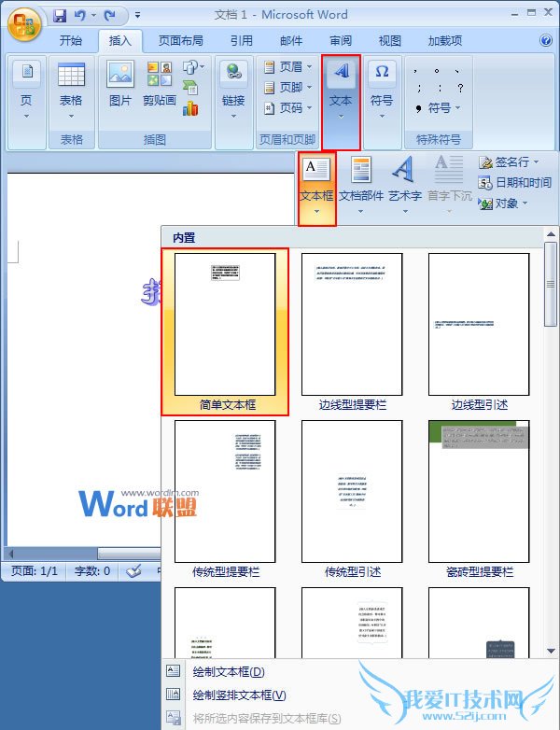Viewport: 560px width, 730px height.
Task: Open the 页脚 footer dropdown
Action: tap(288, 88)
